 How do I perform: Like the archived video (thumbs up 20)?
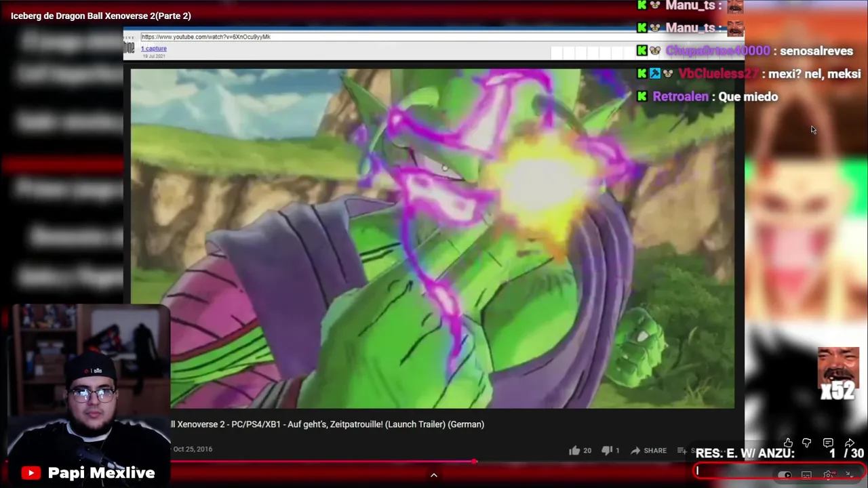pyautogui.click(x=580, y=450)
